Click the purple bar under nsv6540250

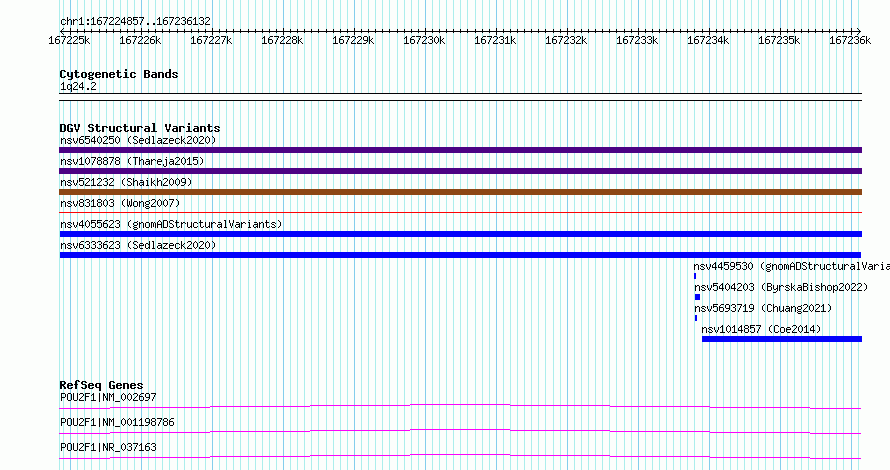[460, 150]
